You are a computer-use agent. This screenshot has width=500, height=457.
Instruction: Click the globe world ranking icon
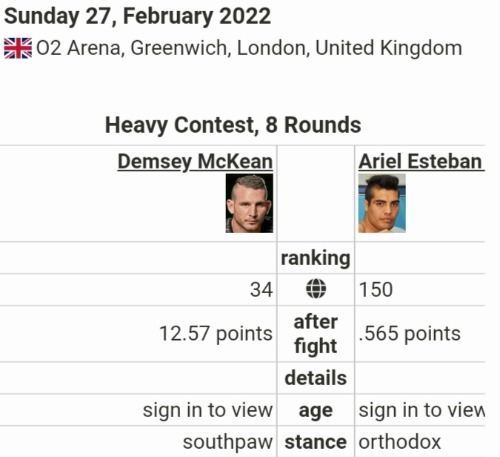click(316, 289)
